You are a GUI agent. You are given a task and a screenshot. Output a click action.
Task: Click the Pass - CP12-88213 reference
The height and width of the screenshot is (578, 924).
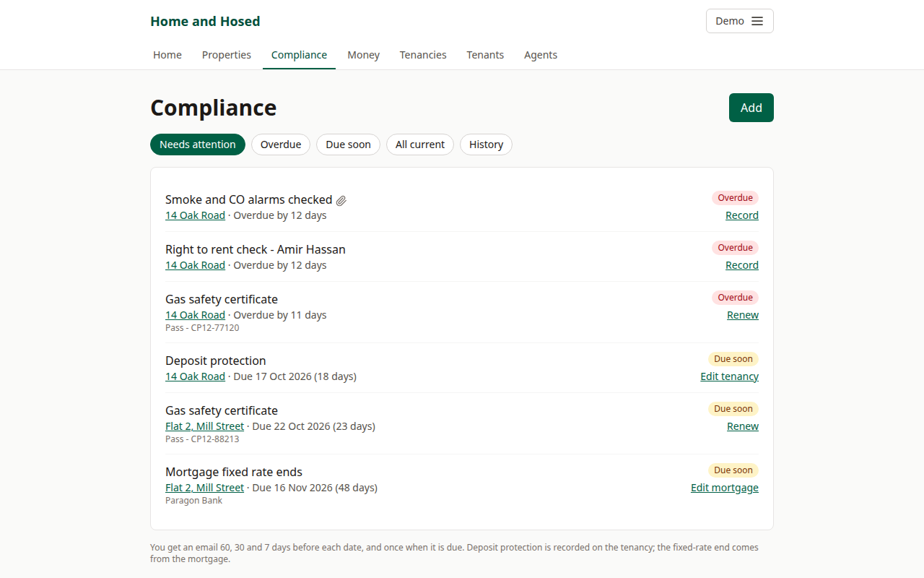pos(202,439)
